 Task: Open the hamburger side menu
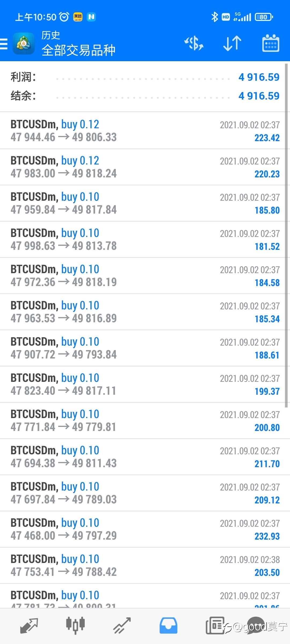(4, 44)
